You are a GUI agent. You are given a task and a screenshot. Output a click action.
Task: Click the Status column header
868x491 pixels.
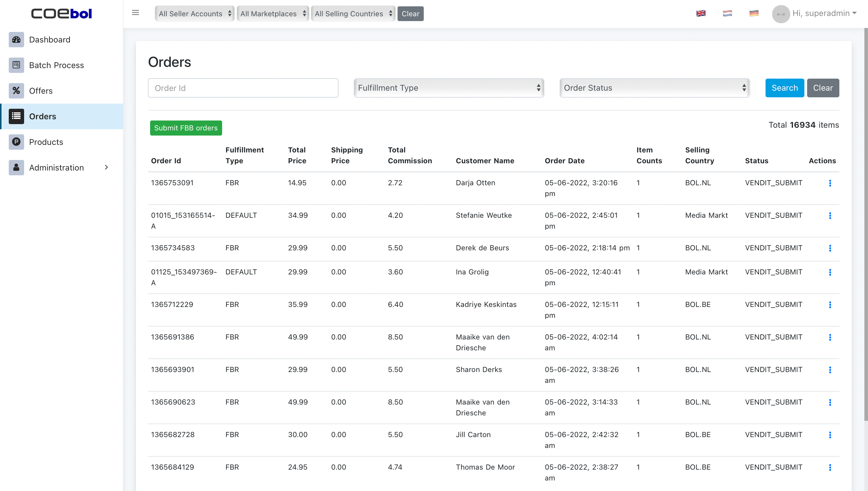point(756,161)
